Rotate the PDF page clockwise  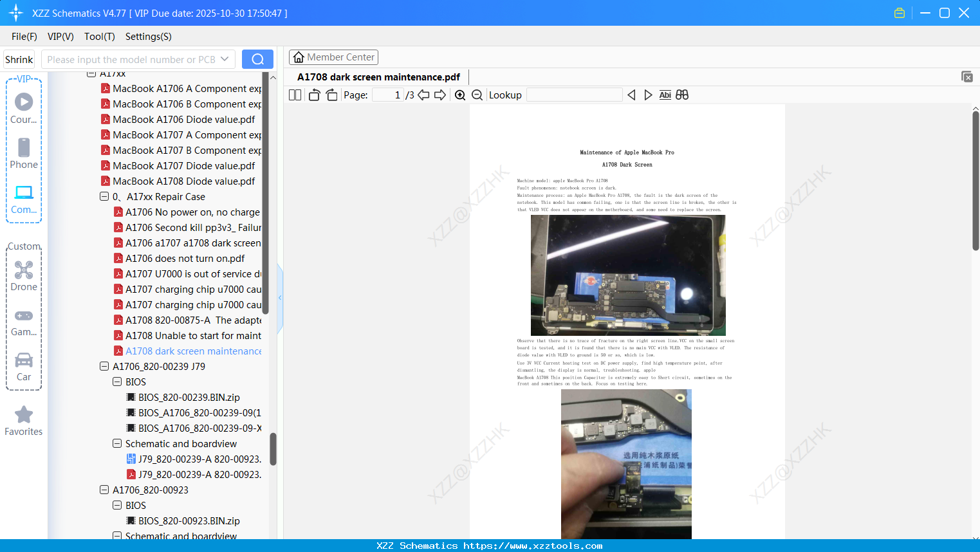(332, 95)
